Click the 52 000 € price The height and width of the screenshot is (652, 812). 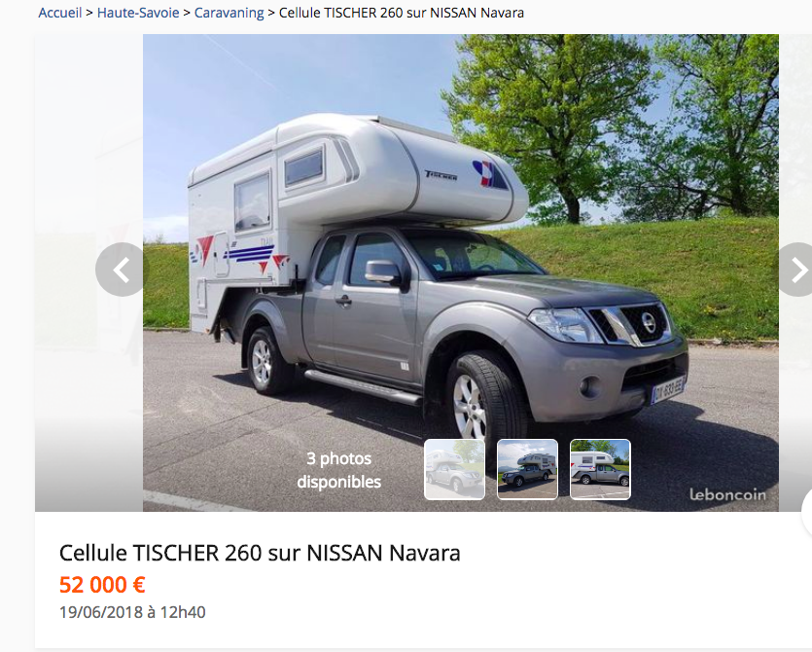click(x=102, y=585)
